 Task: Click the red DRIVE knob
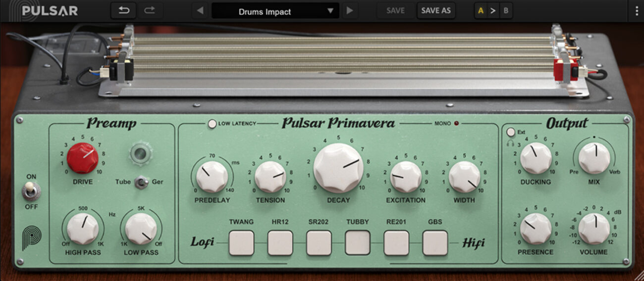point(83,158)
